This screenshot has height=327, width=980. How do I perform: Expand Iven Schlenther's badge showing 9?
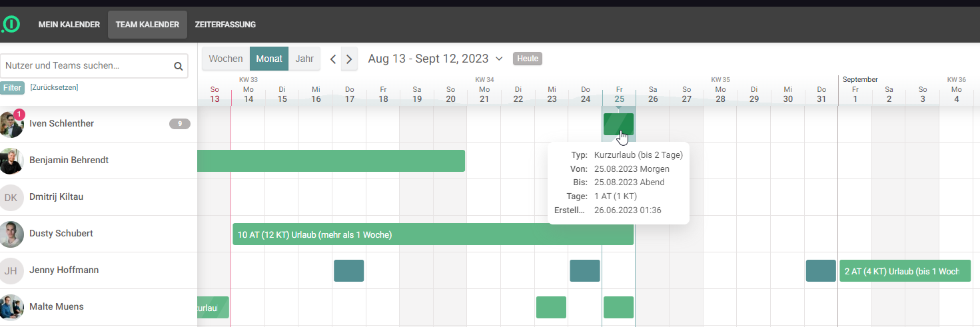179,123
